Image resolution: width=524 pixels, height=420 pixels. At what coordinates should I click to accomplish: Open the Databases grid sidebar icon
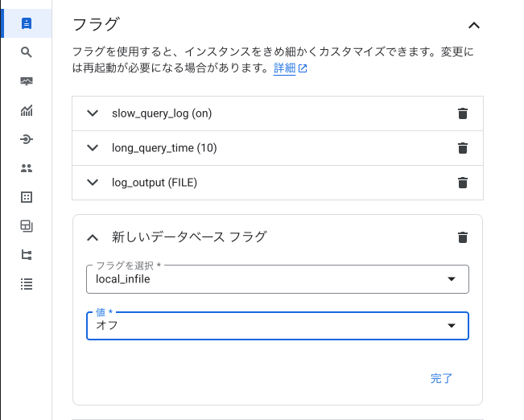[27, 197]
